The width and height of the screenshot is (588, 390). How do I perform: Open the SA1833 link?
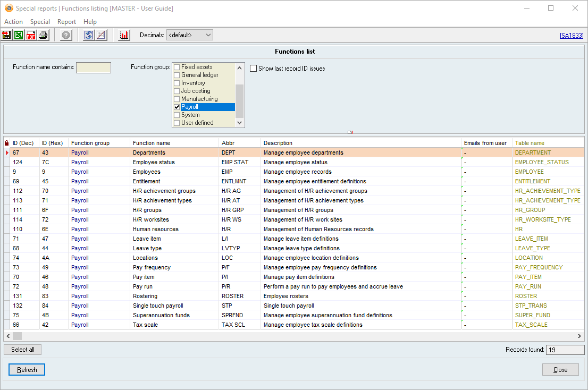click(x=572, y=36)
